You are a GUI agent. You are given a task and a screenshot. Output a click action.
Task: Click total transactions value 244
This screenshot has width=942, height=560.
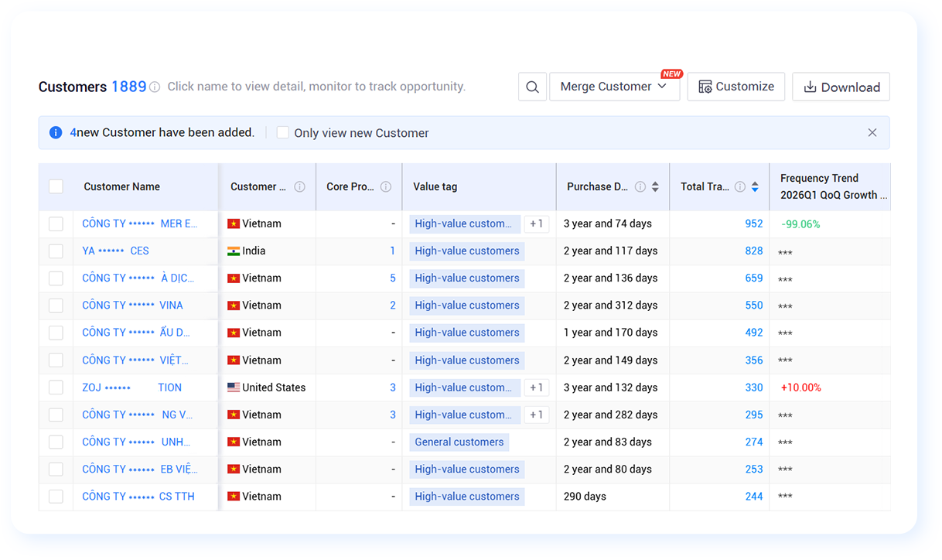pyautogui.click(x=754, y=497)
